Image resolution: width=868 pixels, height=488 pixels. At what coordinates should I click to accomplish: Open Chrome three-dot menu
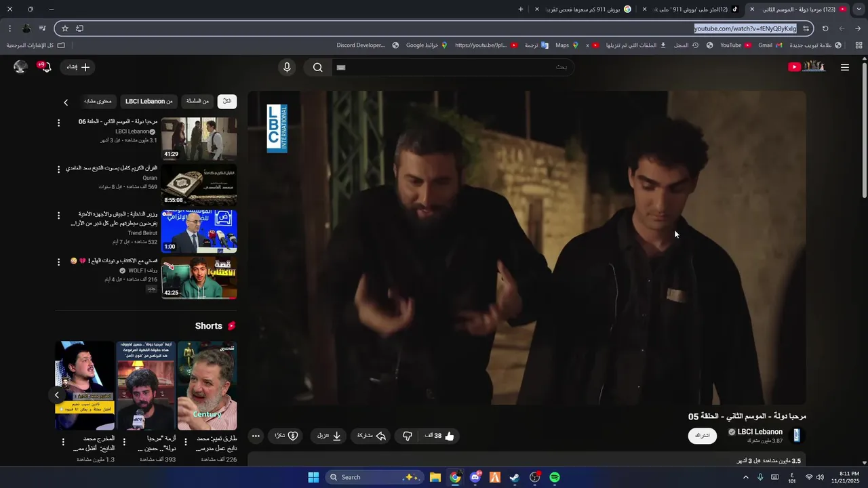[9, 28]
